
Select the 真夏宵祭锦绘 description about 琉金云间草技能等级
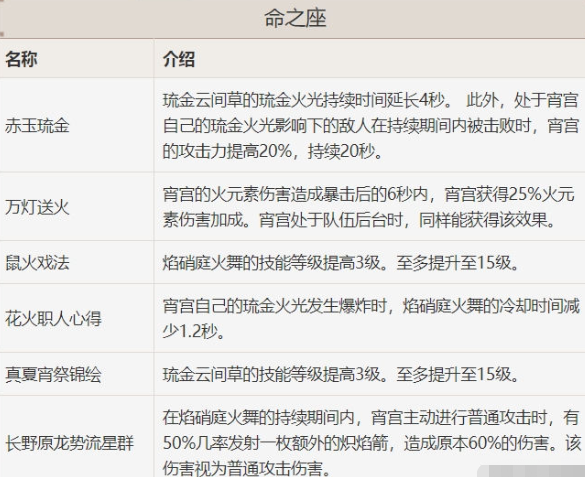coord(341,374)
